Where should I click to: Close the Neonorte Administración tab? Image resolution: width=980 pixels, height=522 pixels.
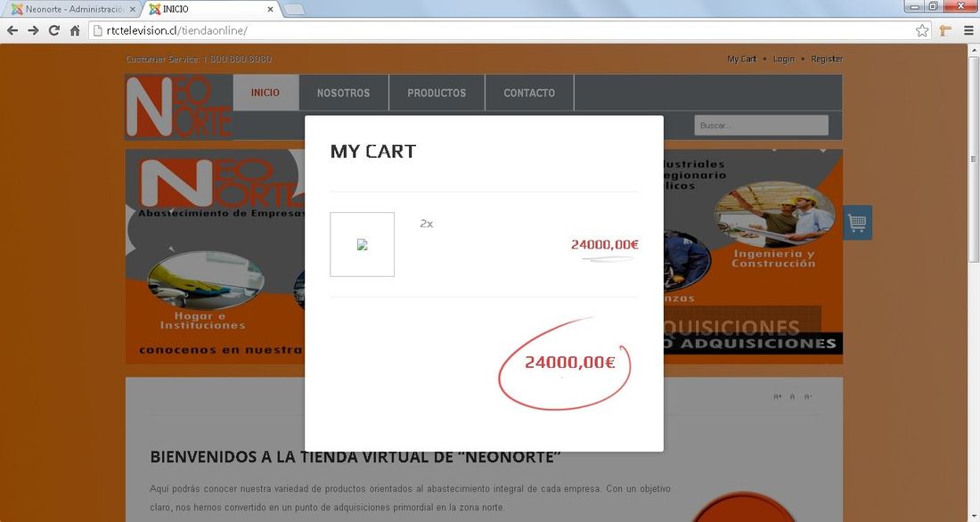132,10
